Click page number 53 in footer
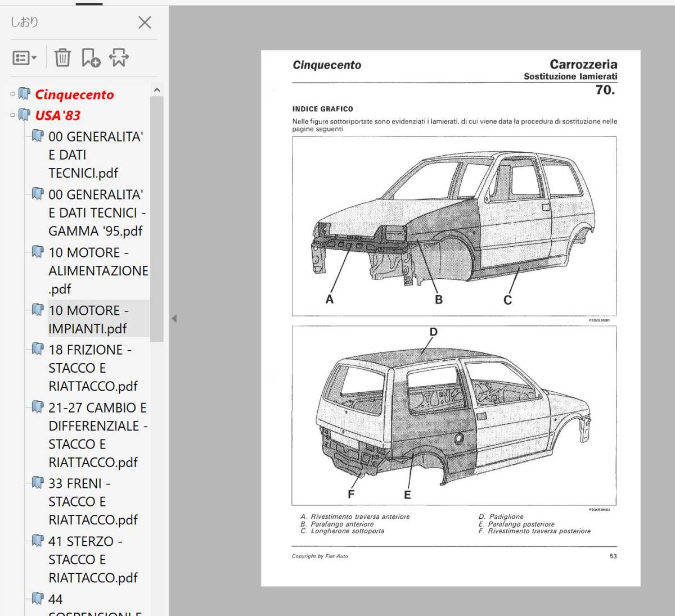This screenshot has height=616, width=675. point(613,556)
